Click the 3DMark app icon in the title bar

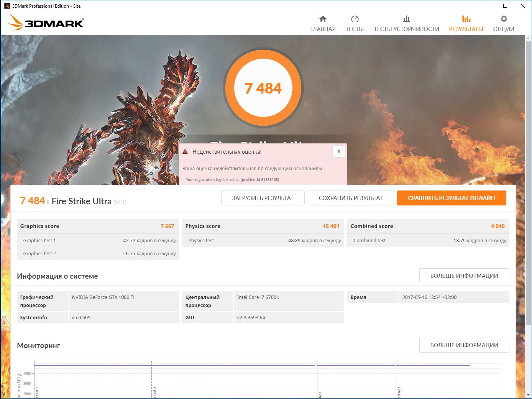(x=7, y=6)
